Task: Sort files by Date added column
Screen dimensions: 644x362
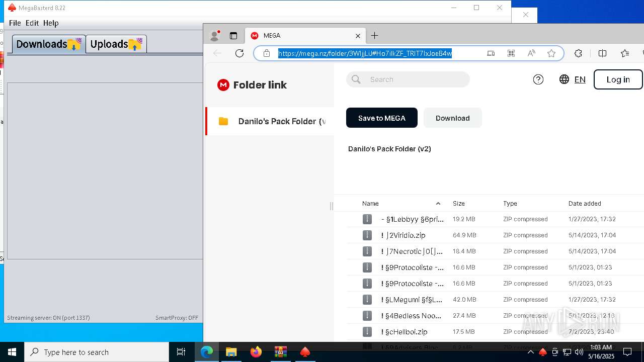Action: [x=585, y=203]
